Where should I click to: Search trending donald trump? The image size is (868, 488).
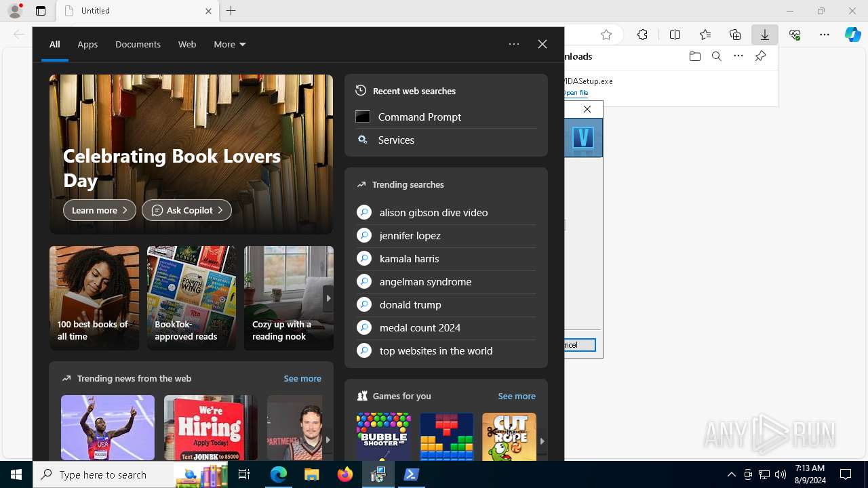[x=446, y=304]
